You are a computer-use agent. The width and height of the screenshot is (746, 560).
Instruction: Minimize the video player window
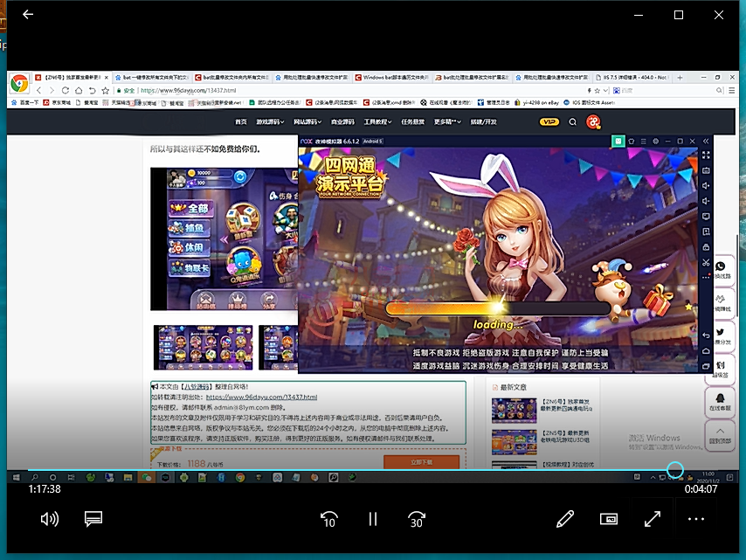coord(639,15)
